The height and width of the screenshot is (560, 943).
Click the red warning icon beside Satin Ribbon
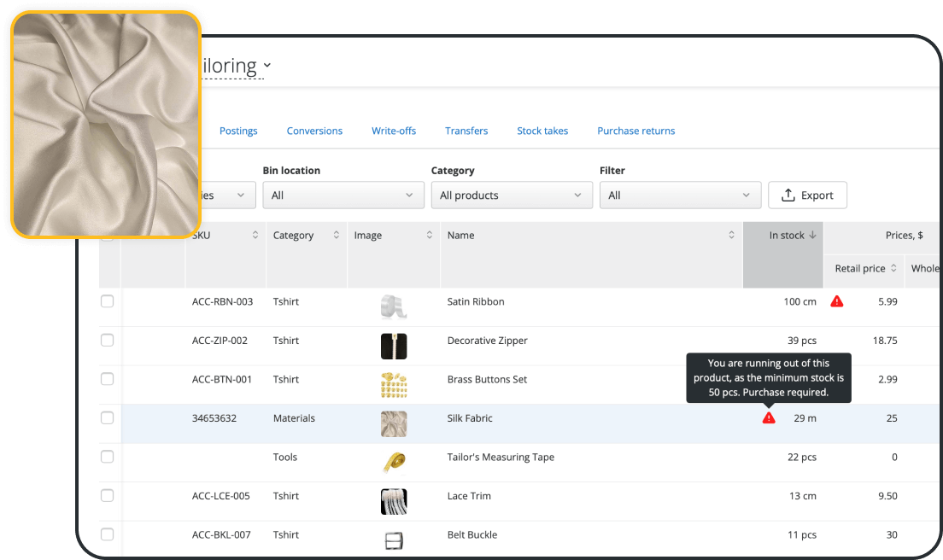pos(837,300)
